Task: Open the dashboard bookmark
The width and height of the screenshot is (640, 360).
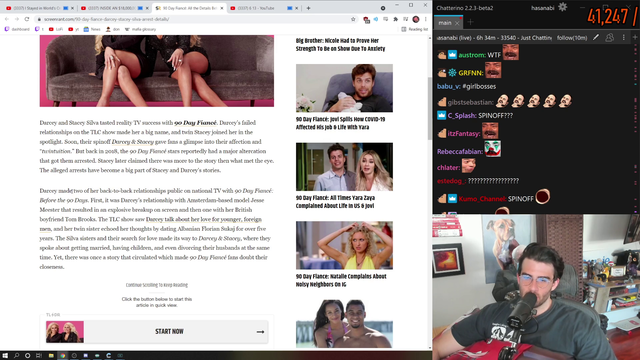Action: tap(17, 29)
